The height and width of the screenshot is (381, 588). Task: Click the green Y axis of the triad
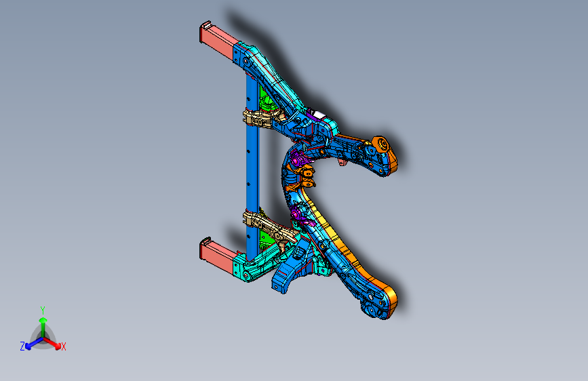tap(43, 327)
